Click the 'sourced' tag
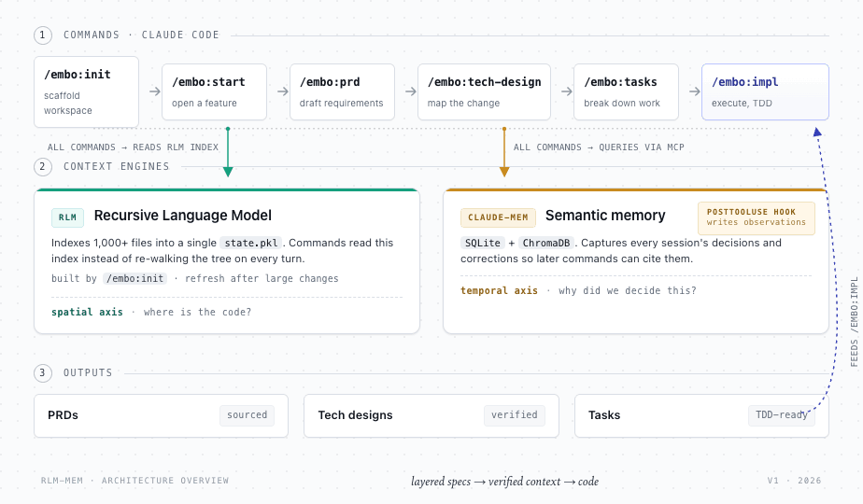 (248, 415)
